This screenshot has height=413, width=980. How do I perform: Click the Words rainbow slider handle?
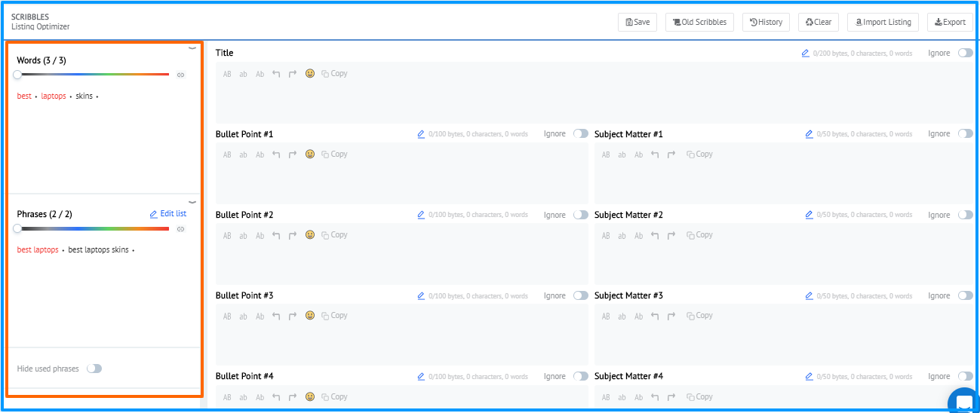17,75
